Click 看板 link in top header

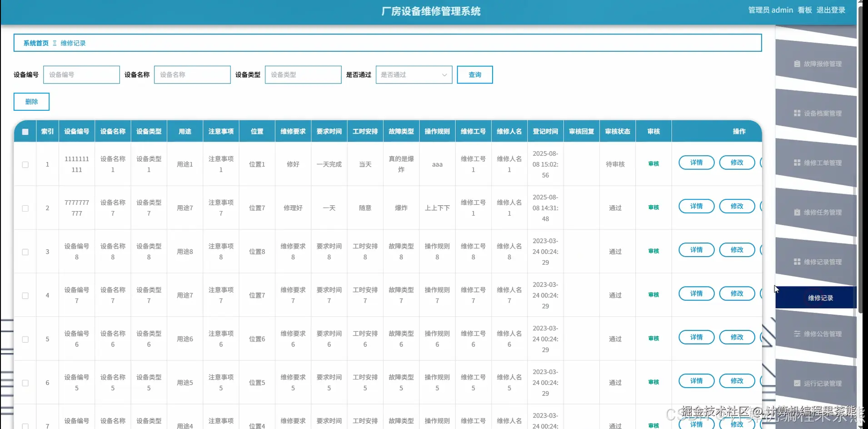[x=804, y=10]
